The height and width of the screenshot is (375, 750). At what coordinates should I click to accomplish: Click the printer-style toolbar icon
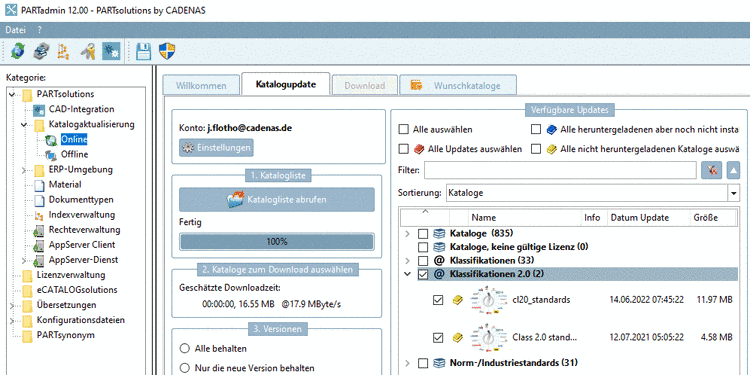[x=41, y=50]
